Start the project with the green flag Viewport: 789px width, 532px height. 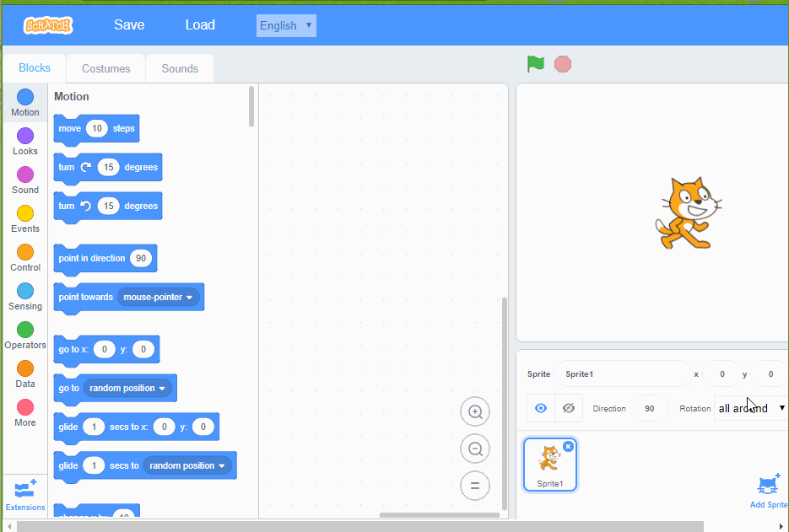(x=535, y=63)
